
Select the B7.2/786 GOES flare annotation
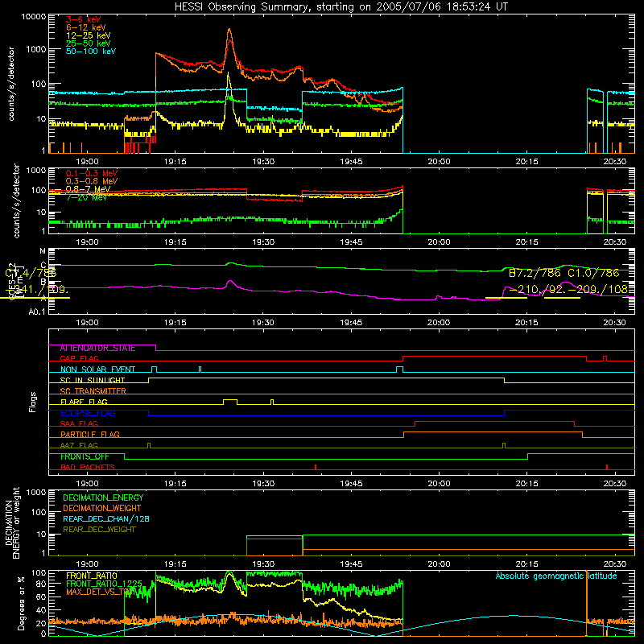(535, 273)
